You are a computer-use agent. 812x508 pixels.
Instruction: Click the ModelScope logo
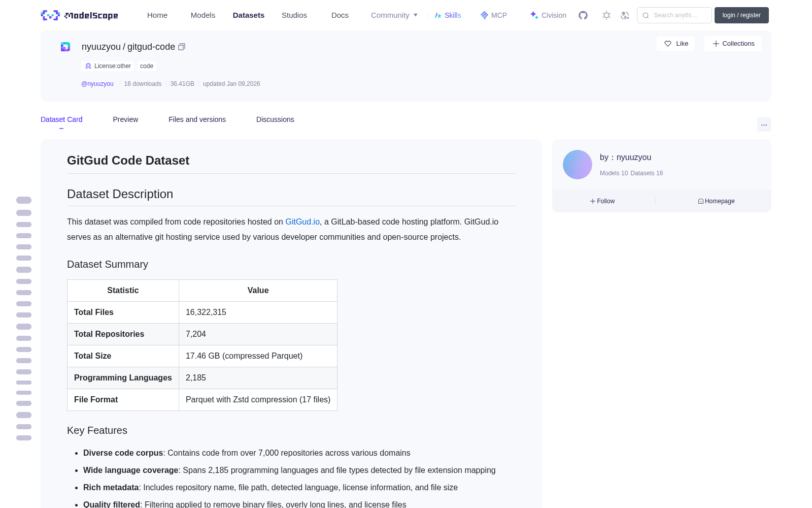[79, 15]
